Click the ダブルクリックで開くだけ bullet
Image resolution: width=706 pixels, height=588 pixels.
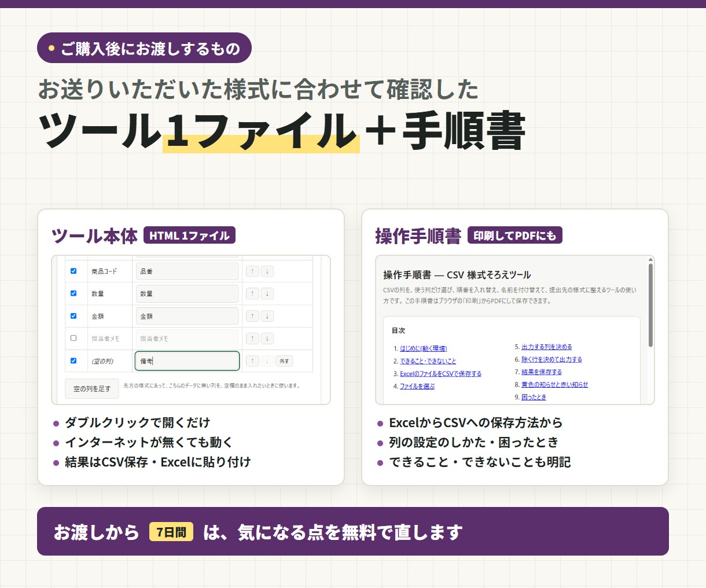coord(137,422)
